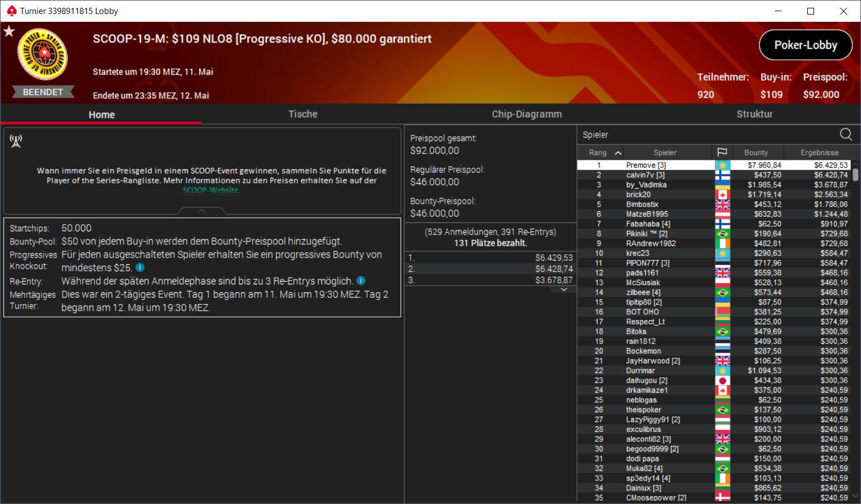The image size is (861, 504).
Task: Select player row calvin7v [3]
Action: (713, 175)
